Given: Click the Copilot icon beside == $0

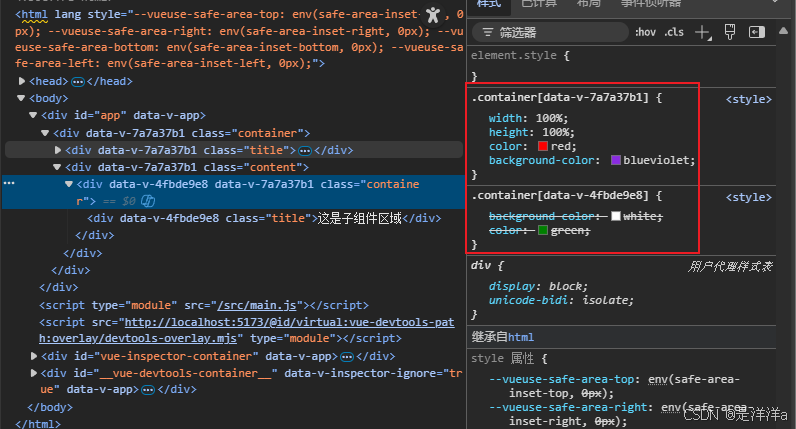Looking at the screenshot, I should point(148,201).
